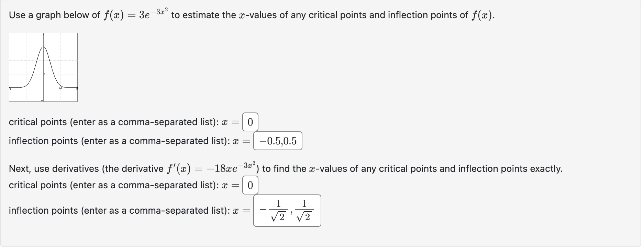Select the exact critical points answer box
This screenshot has width=644, height=249.
coord(251,185)
